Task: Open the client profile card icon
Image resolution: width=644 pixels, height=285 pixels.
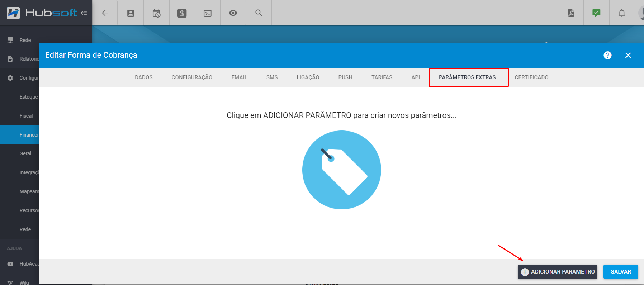Action: [131, 13]
